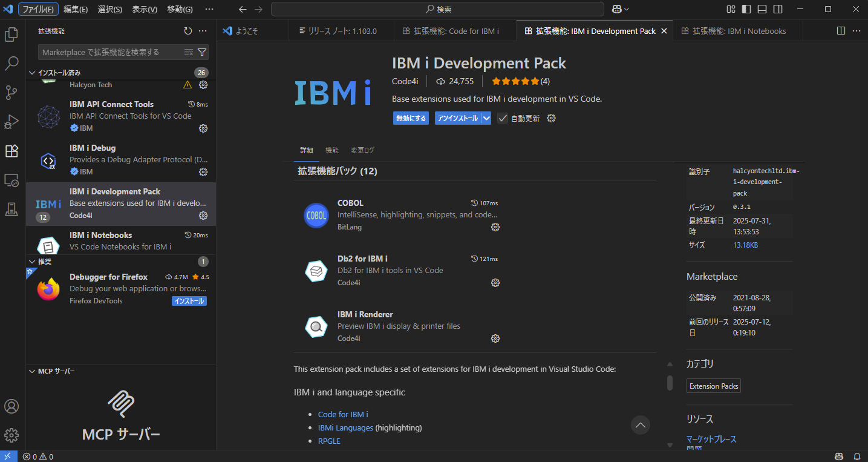Open the 選択 menu
Screen dimensions: 868x462
[109, 9]
